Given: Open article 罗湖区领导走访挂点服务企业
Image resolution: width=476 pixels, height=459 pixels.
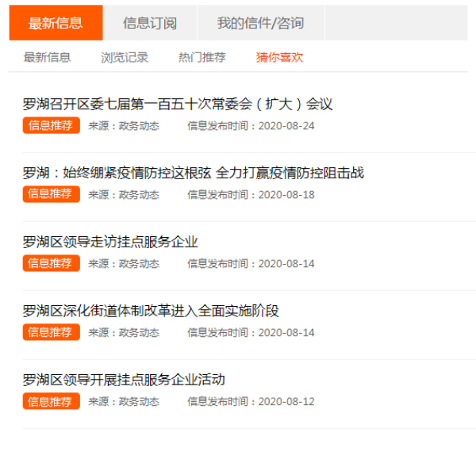Looking at the screenshot, I should (110, 242).
